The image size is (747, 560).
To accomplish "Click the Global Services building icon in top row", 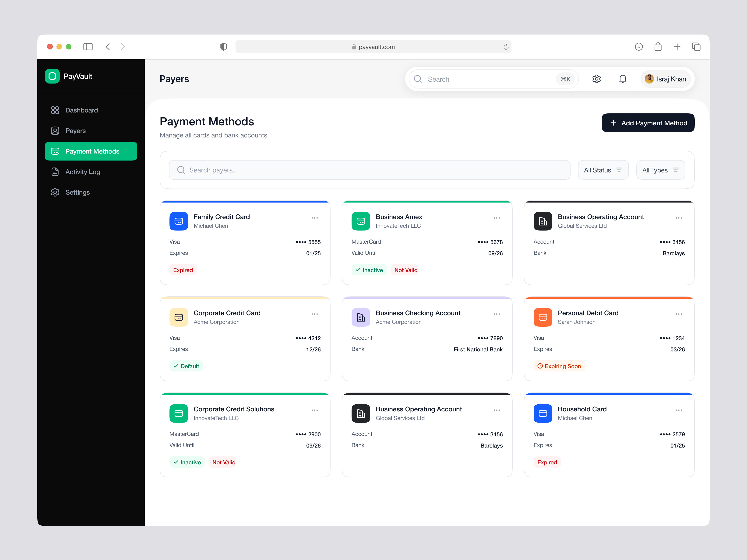I will tap(543, 221).
